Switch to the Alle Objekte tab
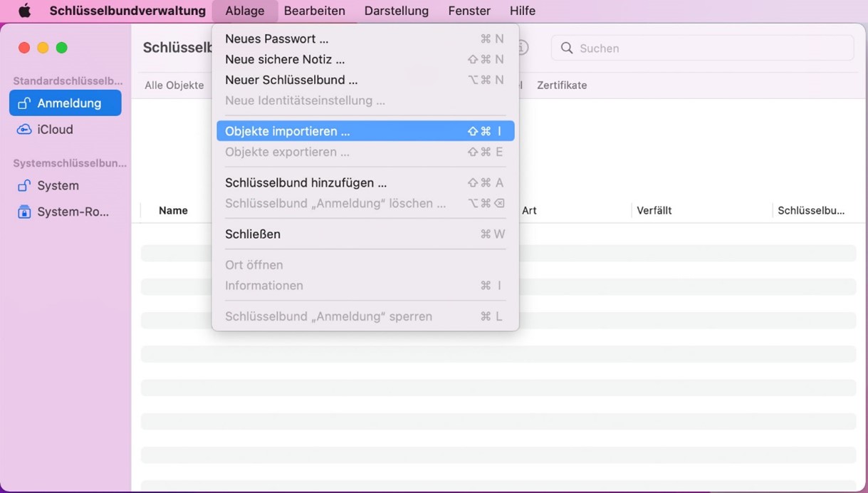868x493 pixels. click(x=174, y=85)
